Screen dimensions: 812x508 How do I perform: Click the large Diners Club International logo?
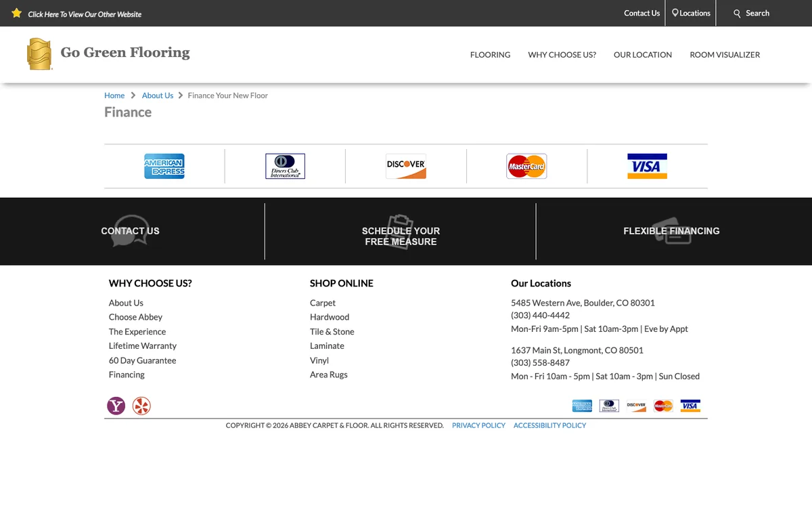(285, 166)
